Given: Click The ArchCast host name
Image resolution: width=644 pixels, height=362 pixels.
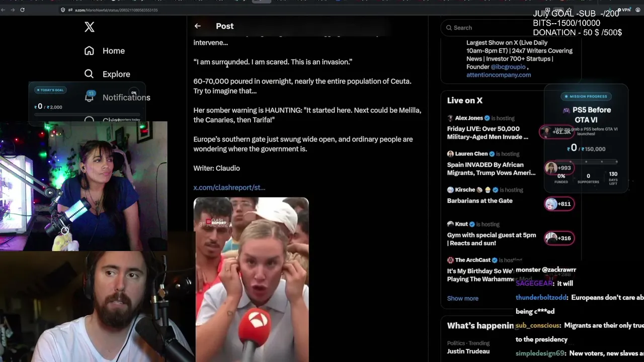Looking at the screenshot, I should pos(473,260).
